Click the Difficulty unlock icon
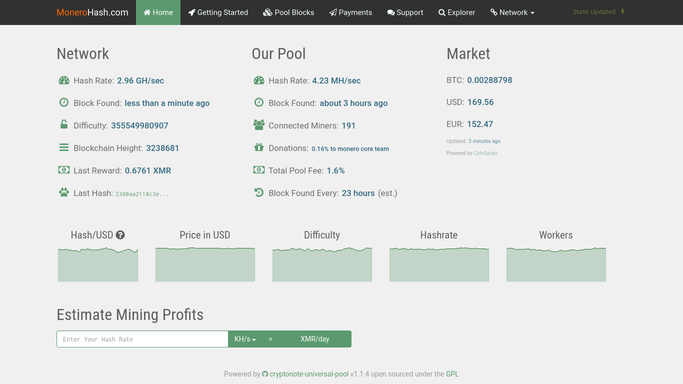683x384 pixels. [64, 125]
